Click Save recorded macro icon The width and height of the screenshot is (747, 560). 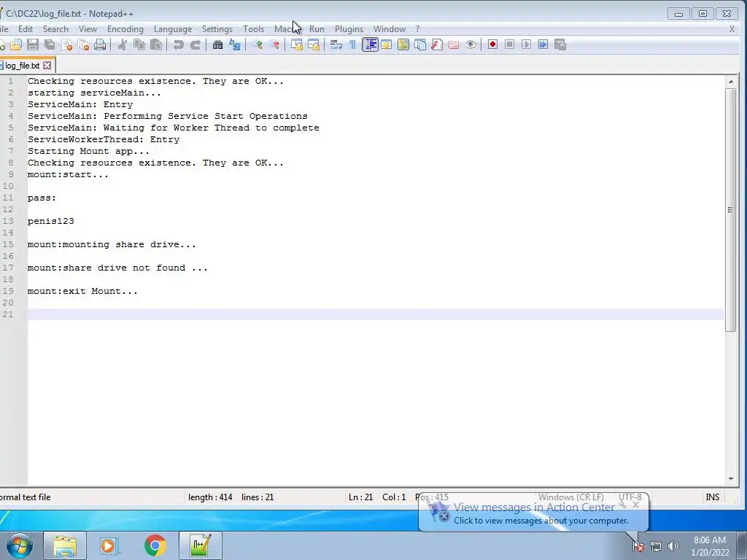click(560, 44)
